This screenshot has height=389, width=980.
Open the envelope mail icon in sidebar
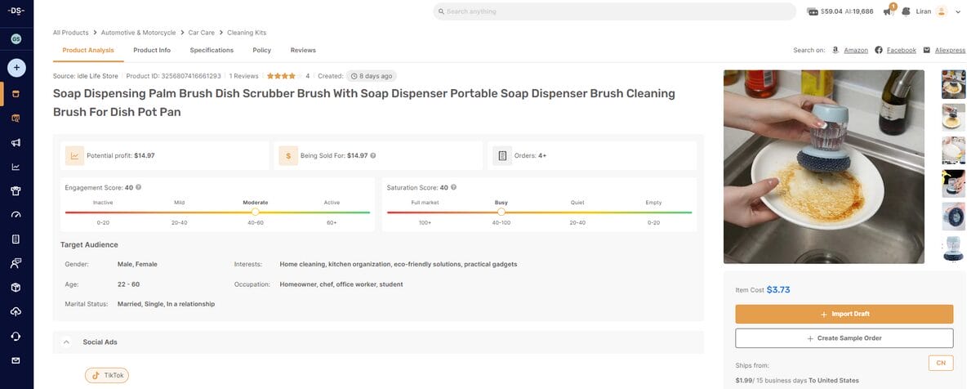coord(16,360)
